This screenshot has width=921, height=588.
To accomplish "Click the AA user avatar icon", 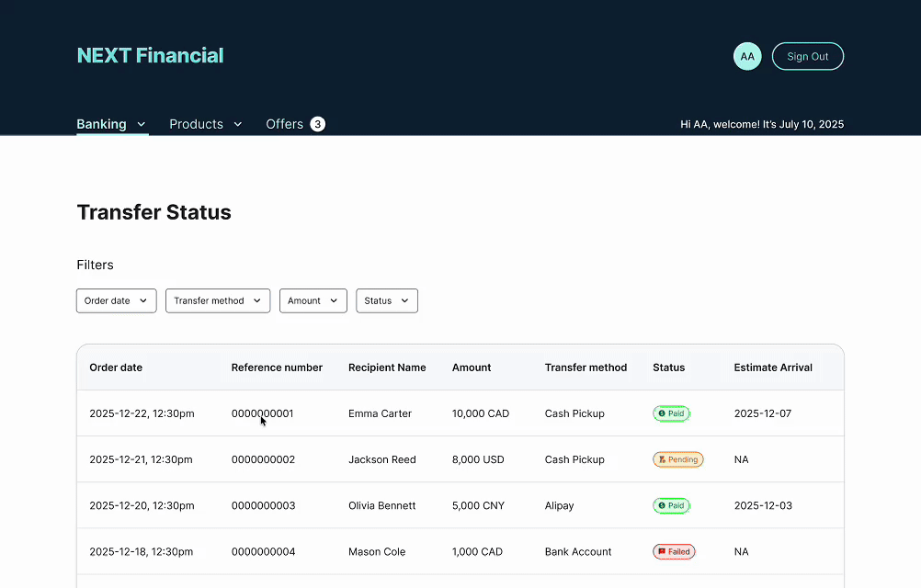I will coord(747,56).
